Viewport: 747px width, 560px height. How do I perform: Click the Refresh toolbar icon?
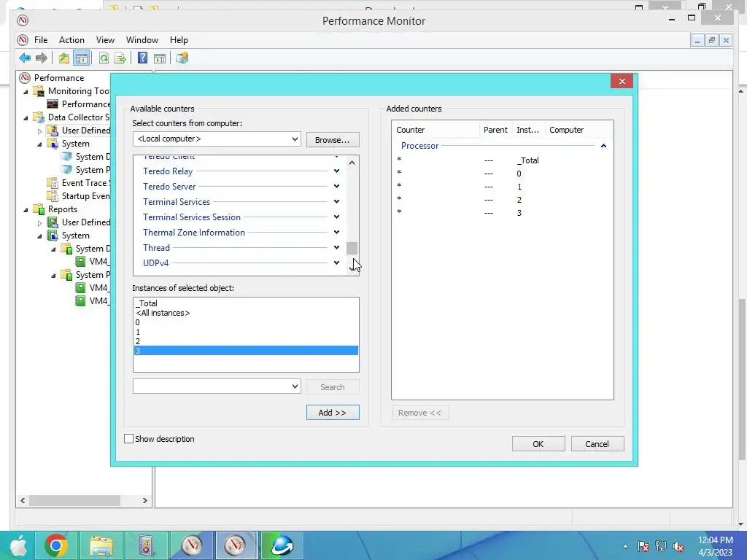104,58
